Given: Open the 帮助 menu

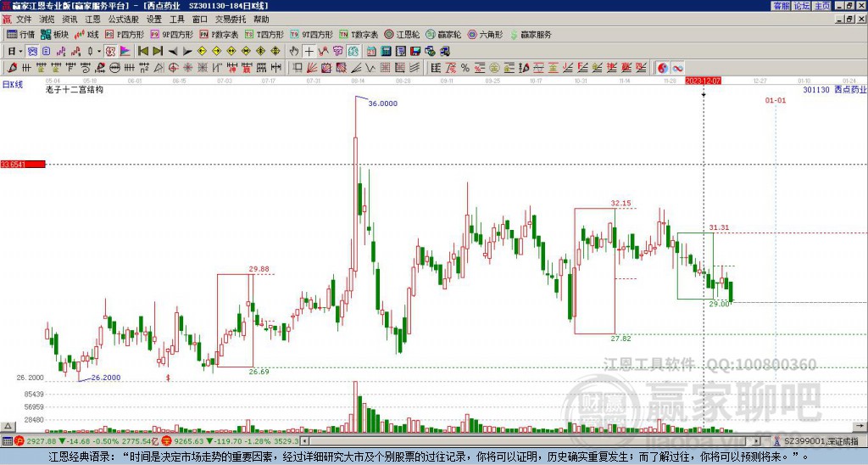Looking at the screenshot, I should click(x=261, y=20).
